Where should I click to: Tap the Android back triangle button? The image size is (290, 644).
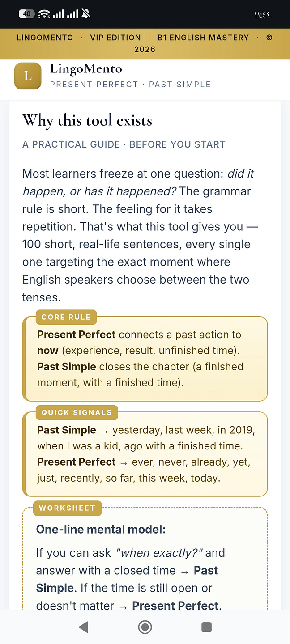[83, 627]
